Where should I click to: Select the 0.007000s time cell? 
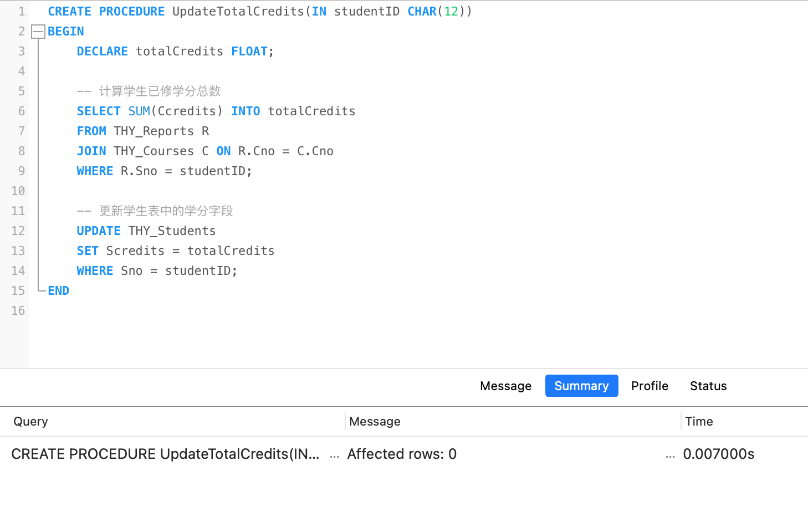pyautogui.click(x=718, y=454)
